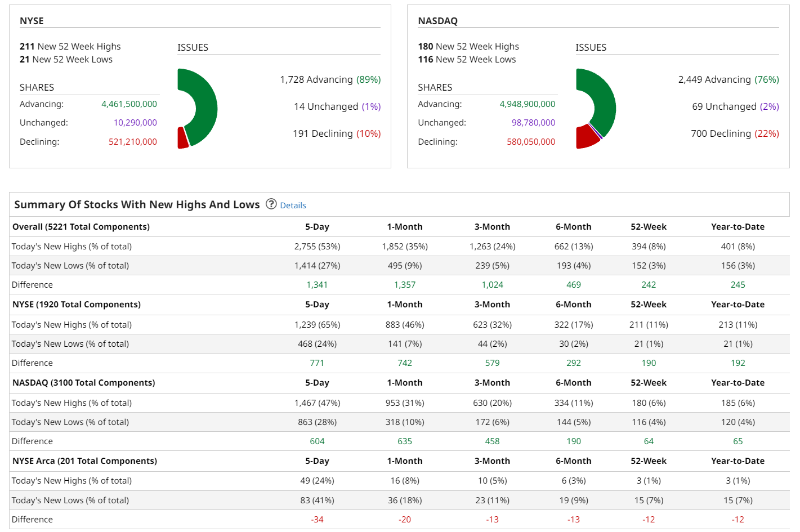
Task: Click NYSE 5-Day new highs 1,239 (65%)
Action: coord(318,325)
